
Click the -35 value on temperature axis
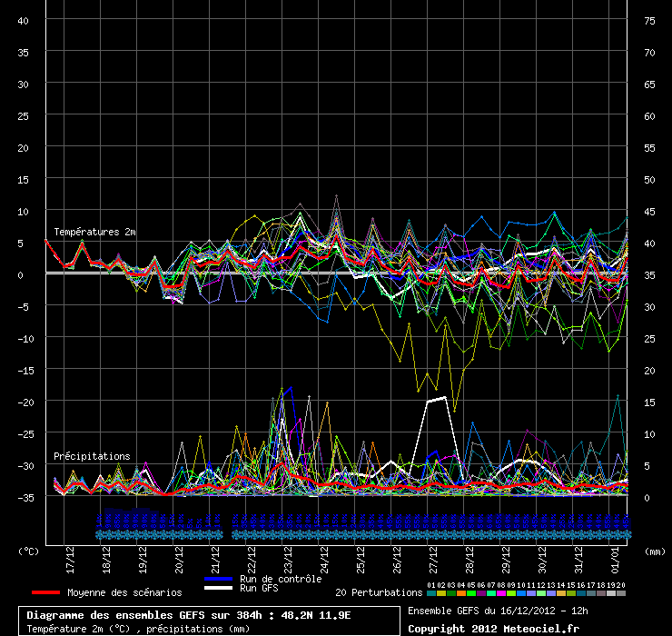(x=25, y=498)
